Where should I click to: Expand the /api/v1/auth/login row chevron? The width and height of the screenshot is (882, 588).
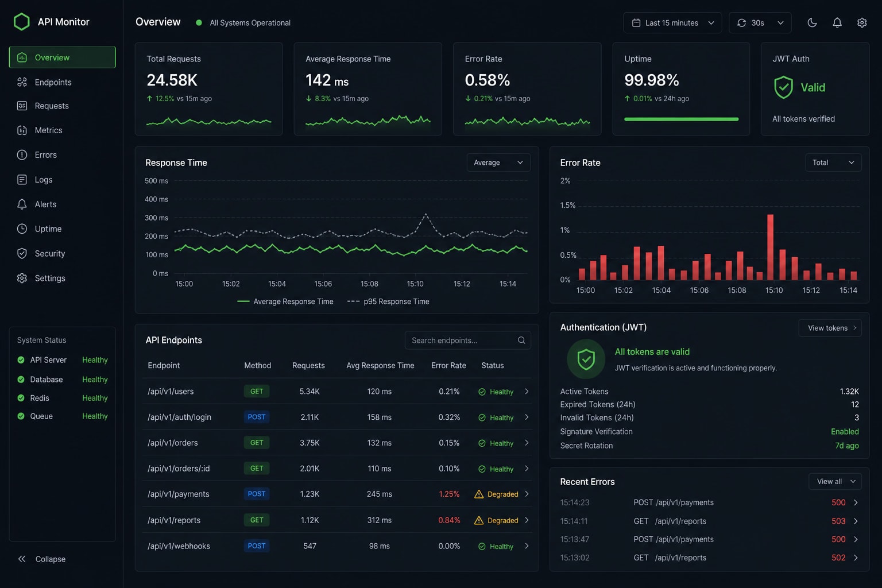pyautogui.click(x=527, y=417)
